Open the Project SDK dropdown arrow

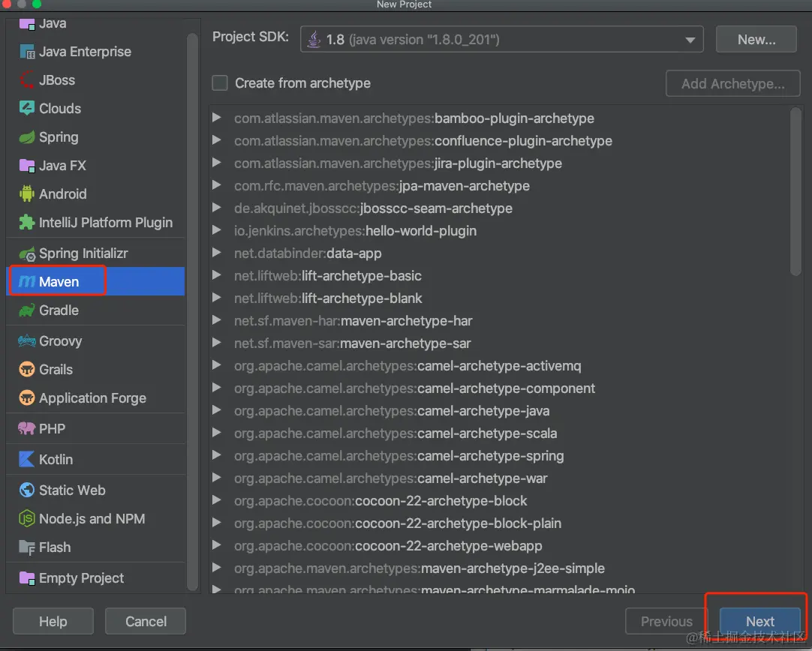point(690,40)
